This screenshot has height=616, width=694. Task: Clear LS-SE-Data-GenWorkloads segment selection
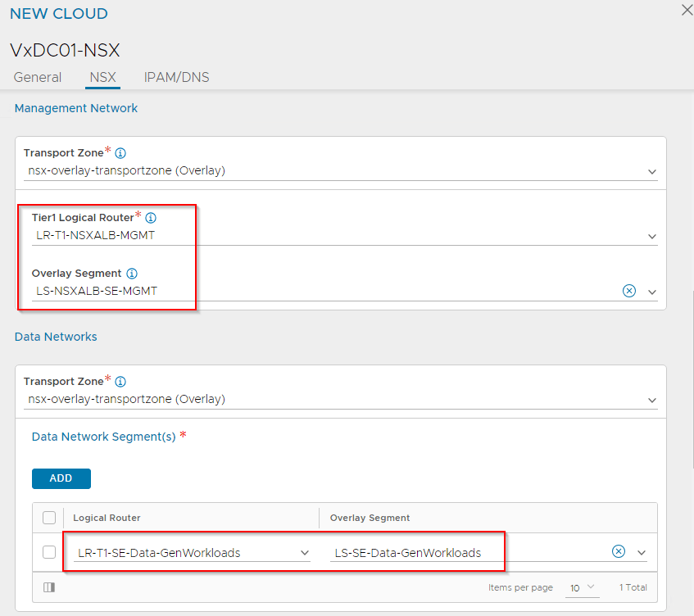coord(619,551)
